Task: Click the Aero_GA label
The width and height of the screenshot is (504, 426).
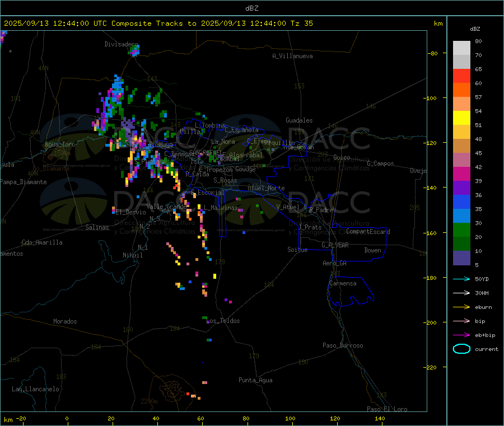Action: tap(335, 263)
